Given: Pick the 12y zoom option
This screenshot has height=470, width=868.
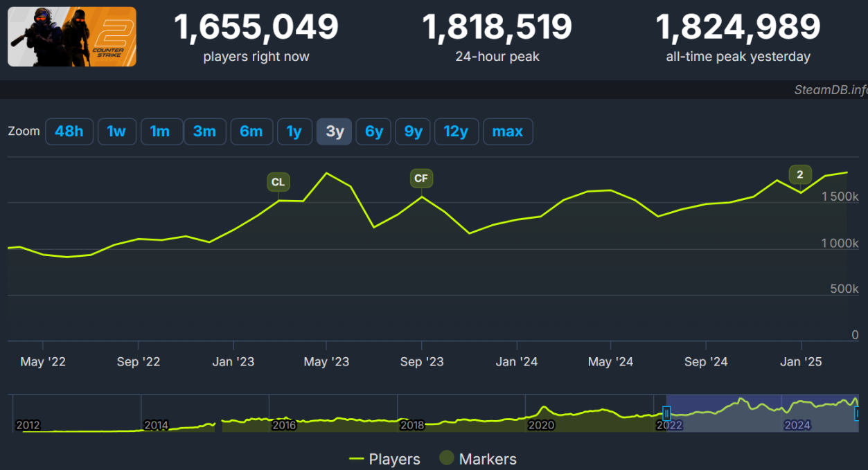Looking at the screenshot, I should tap(456, 132).
